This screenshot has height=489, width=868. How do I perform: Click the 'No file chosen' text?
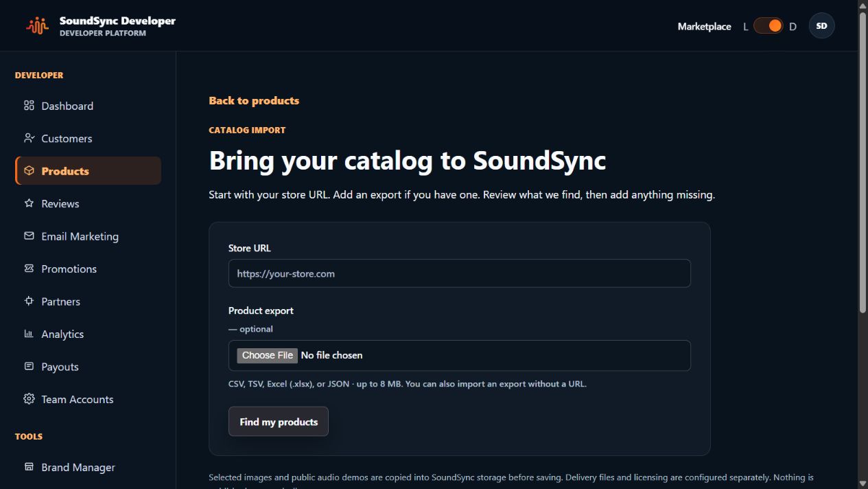[x=331, y=355]
